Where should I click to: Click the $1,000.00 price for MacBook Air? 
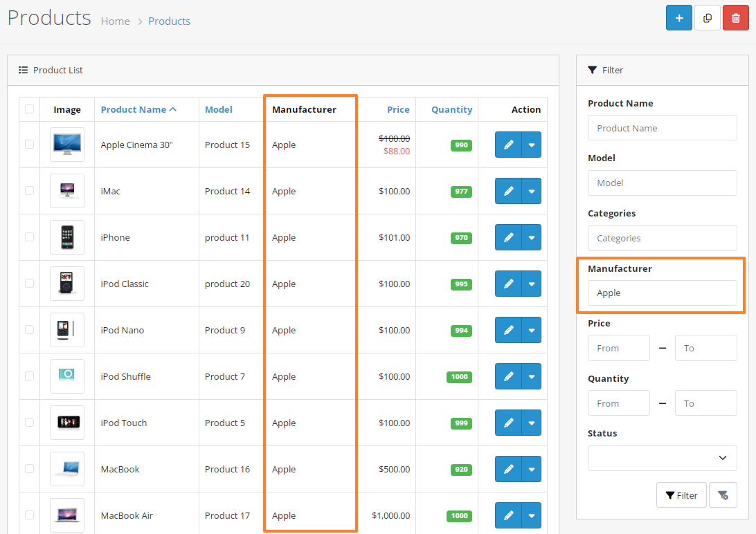391,515
